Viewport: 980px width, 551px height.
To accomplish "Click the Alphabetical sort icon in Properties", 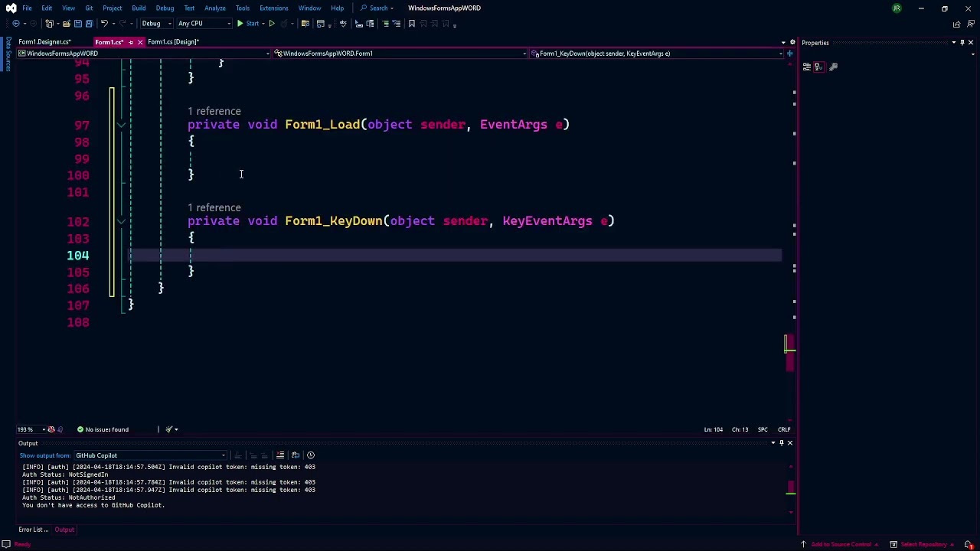I will tap(818, 67).
